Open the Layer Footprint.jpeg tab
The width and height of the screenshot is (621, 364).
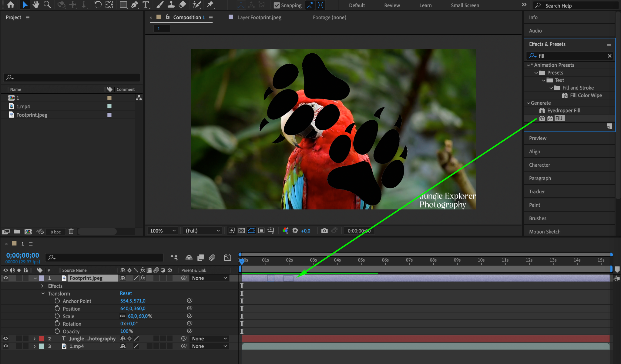259,18
